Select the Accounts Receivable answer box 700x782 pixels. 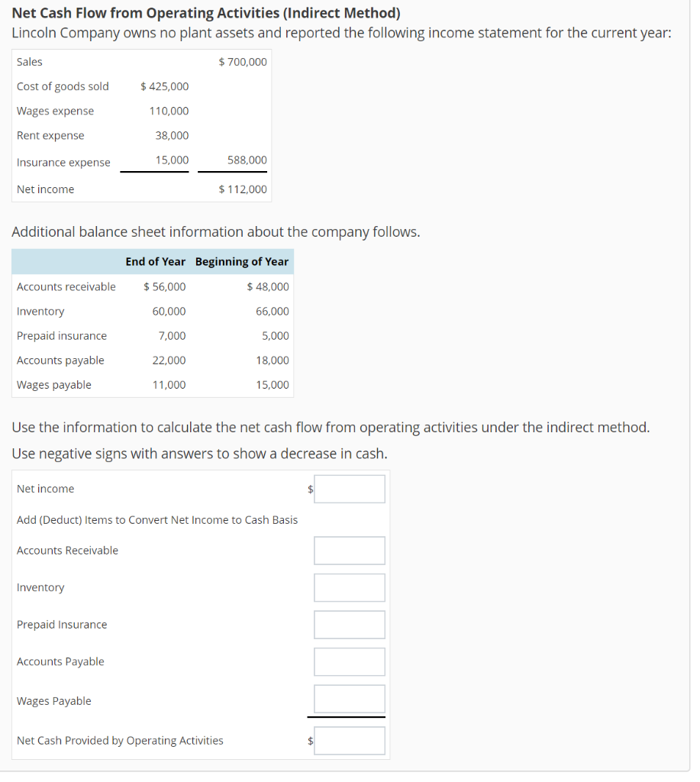(x=349, y=550)
